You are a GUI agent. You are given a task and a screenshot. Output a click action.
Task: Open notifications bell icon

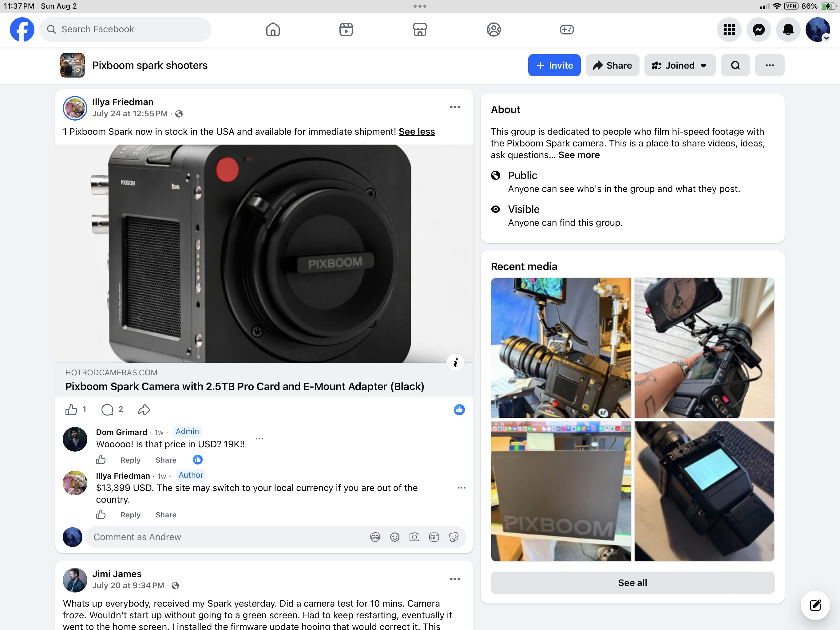[x=788, y=29]
